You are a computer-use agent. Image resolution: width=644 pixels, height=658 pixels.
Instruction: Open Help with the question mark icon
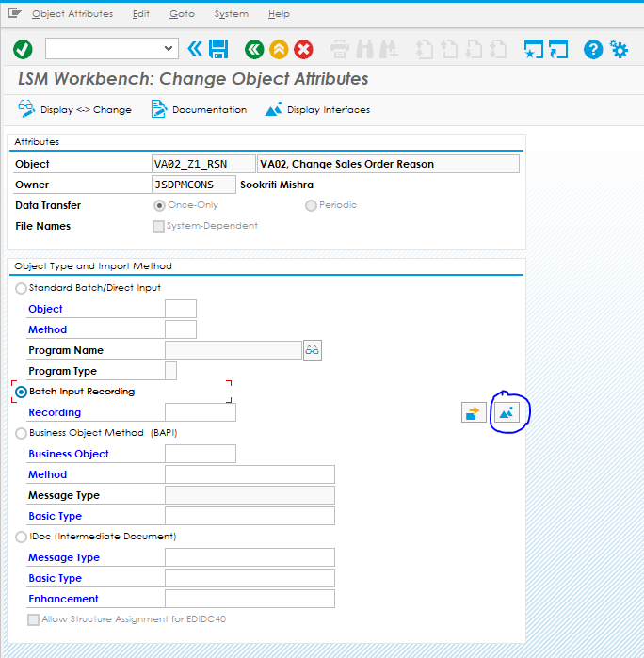pos(593,49)
